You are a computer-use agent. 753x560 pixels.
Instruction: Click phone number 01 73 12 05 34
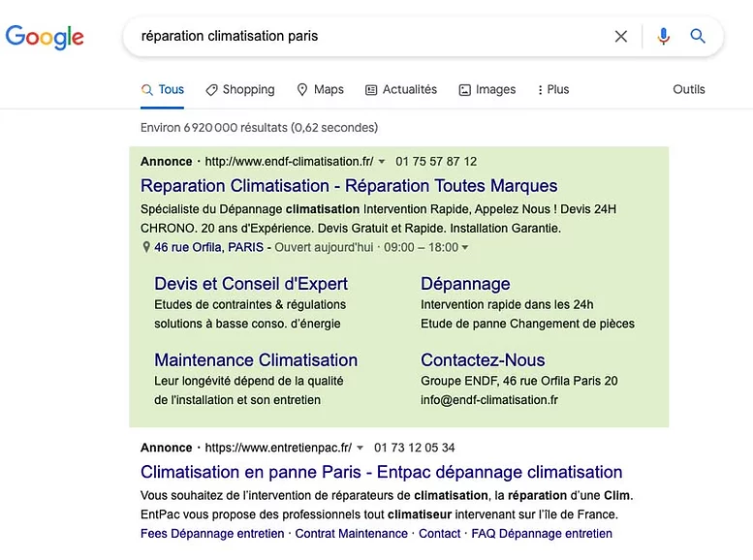(415, 448)
